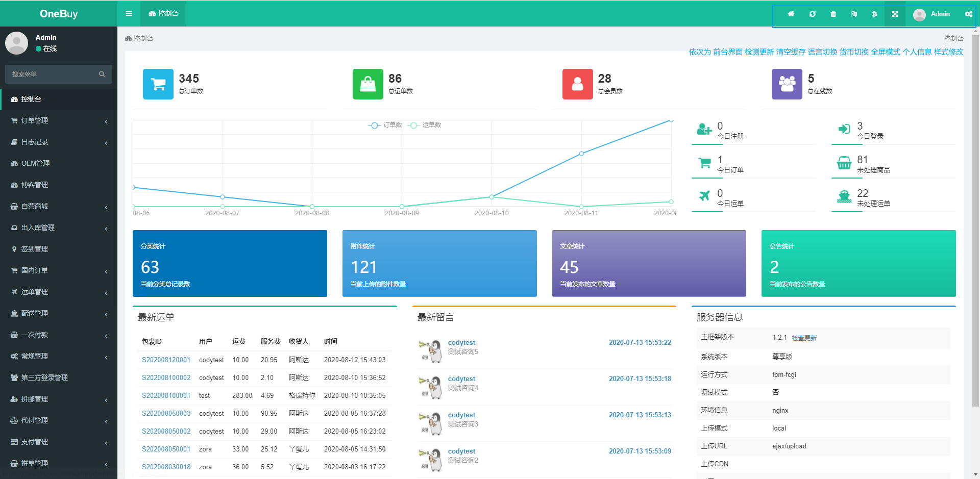Open 签到管理 in the sidebar

tap(59, 249)
